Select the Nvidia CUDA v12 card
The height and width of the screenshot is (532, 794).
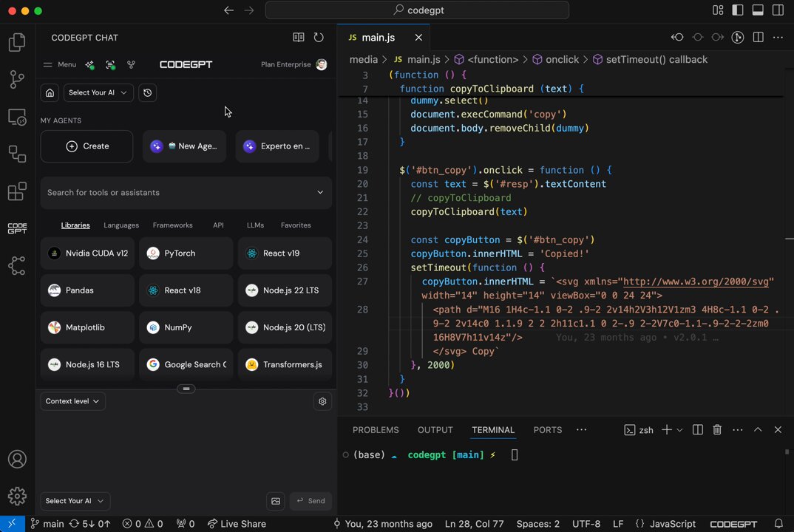pos(87,253)
